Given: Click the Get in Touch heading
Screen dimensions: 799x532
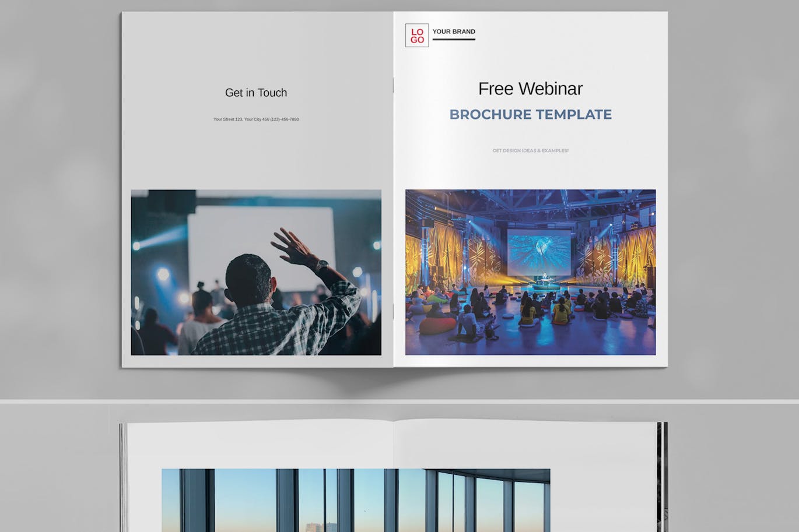Looking at the screenshot, I should pos(255,93).
